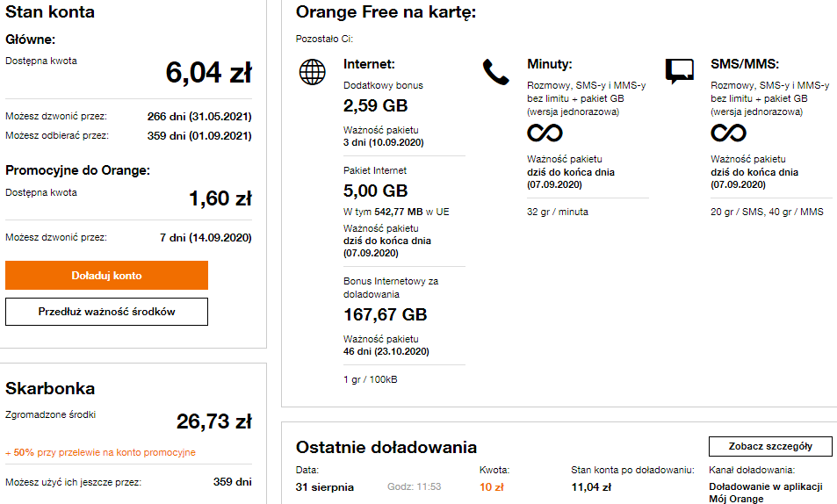This screenshot has height=504, width=837.
Task: Select the 5,00 GB Pakiet Internet value
Action: 375,191
